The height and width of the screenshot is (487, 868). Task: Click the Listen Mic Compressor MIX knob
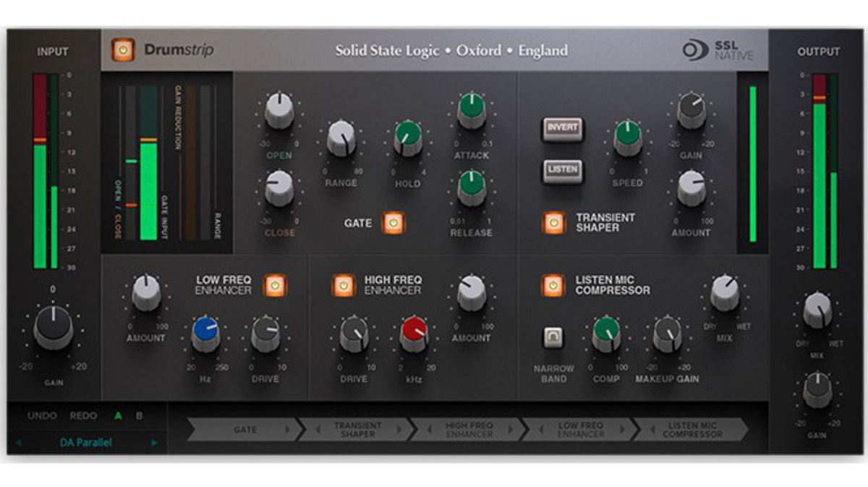725,292
